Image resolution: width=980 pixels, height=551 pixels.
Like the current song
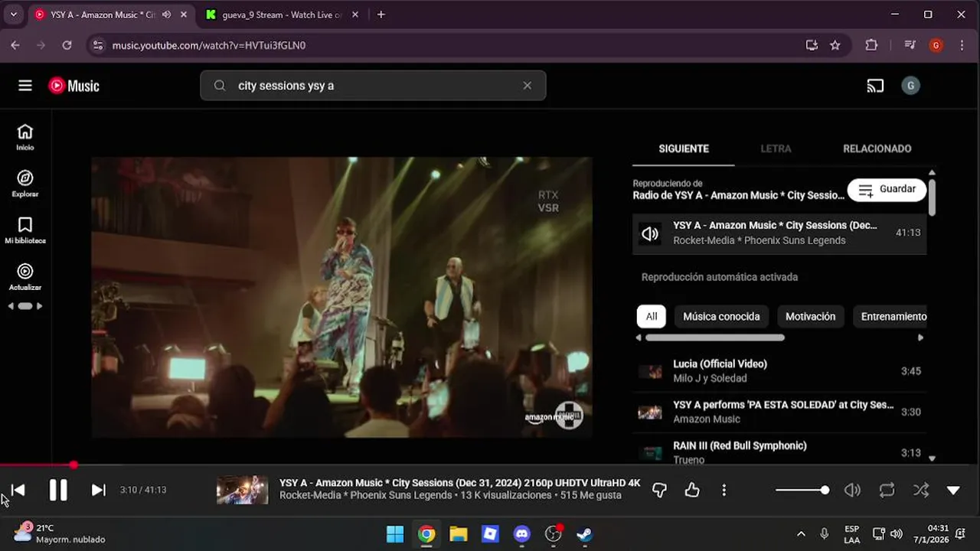pos(692,491)
